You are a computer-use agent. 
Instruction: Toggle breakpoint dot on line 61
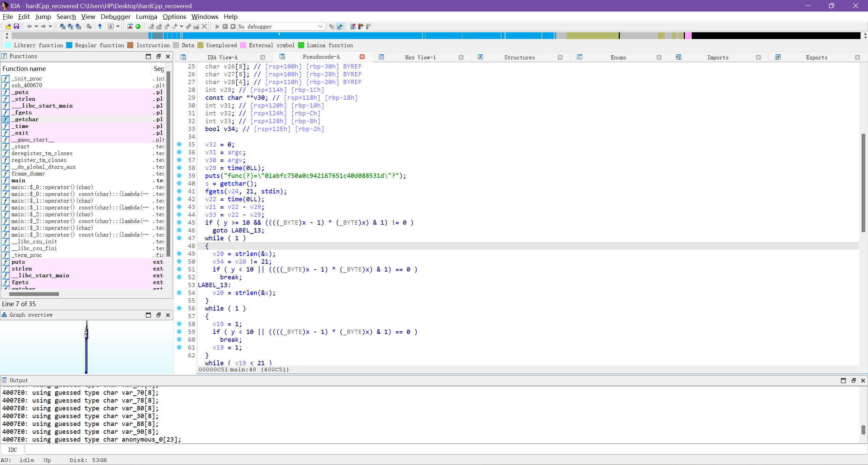click(179, 347)
